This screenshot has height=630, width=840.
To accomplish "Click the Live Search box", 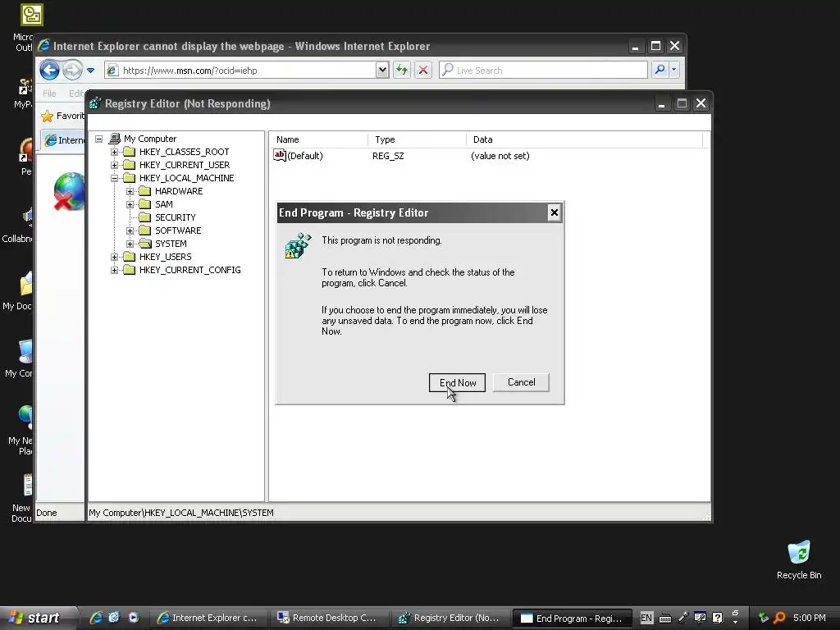I will tap(543, 71).
